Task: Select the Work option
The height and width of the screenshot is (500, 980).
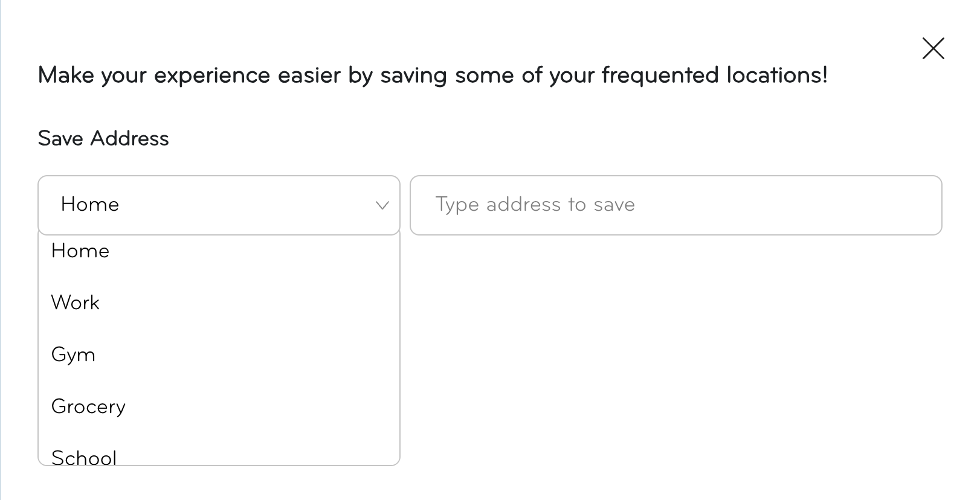Action: (x=76, y=303)
